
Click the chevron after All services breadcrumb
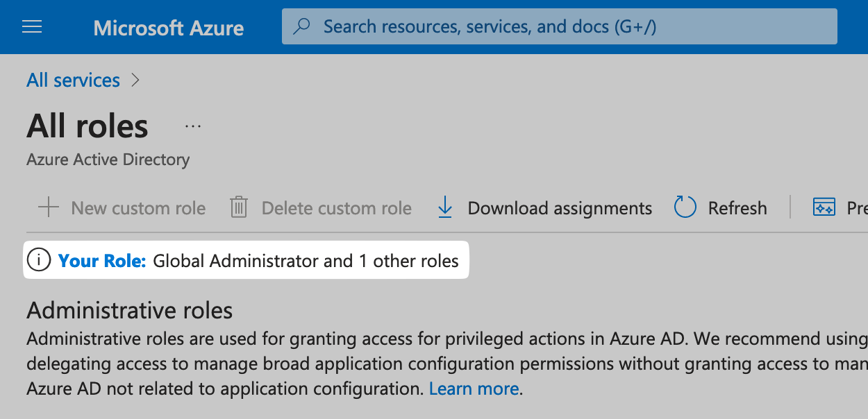(x=135, y=80)
